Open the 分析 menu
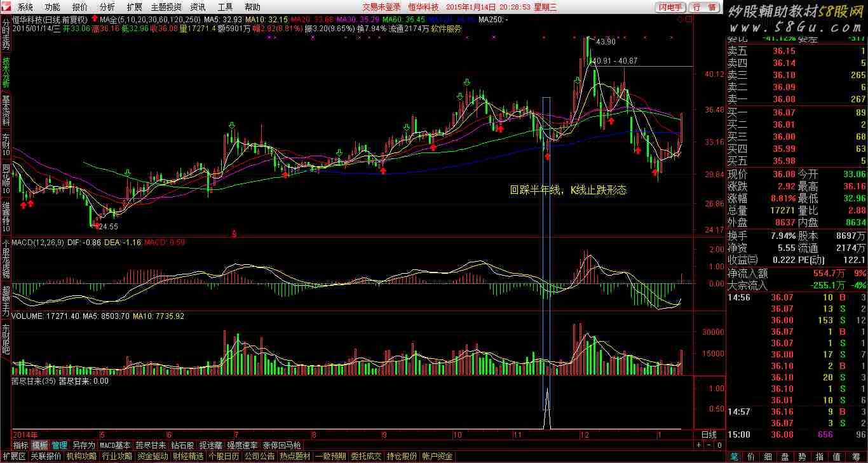The height and width of the screenshot is (463, 868). tap(107, 7)
